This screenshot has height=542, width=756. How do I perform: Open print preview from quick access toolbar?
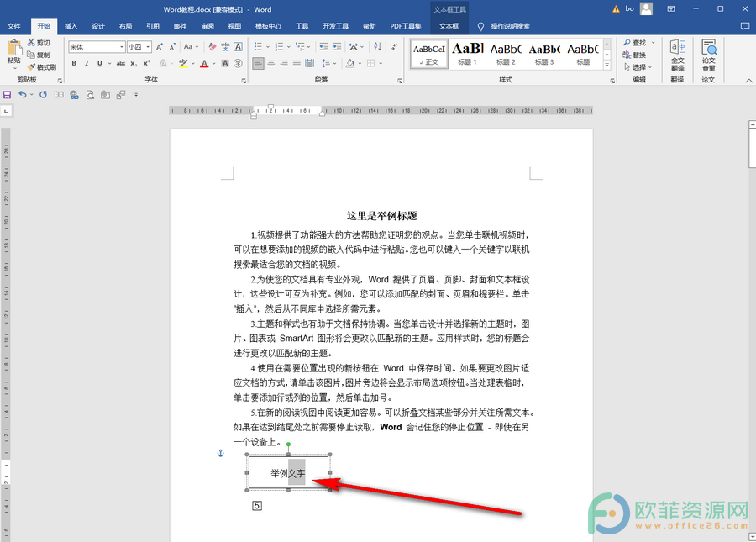[90, 95]
